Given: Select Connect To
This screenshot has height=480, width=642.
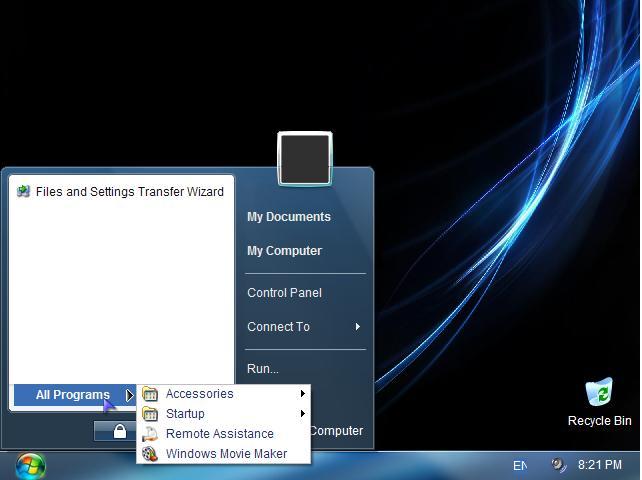Looking at the screenshot, I should coord(278,327).
